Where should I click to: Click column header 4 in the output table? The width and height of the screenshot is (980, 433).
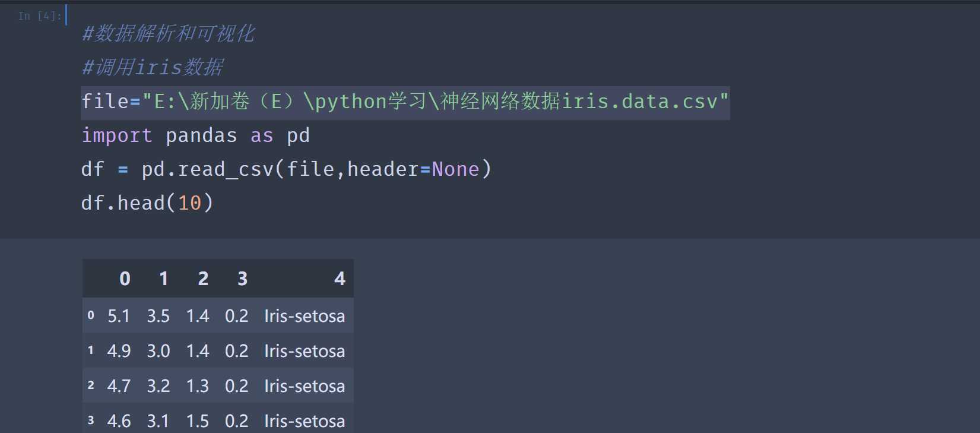point(340,279)
